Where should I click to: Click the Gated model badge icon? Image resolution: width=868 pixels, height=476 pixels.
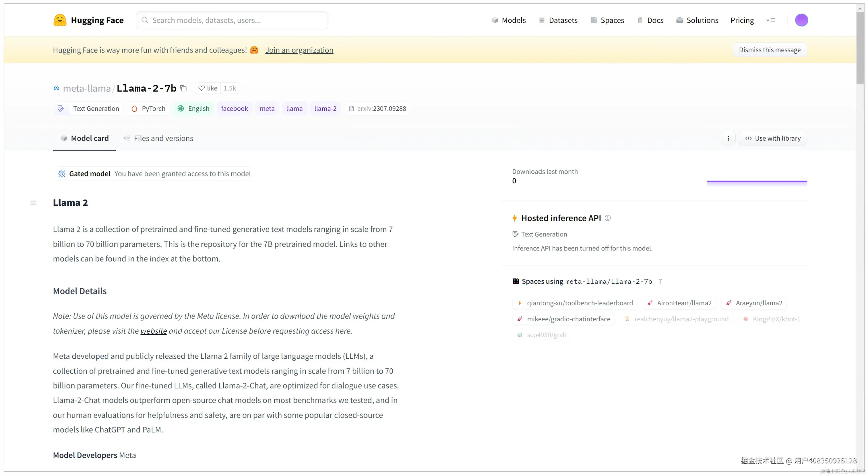click(62, 174)
